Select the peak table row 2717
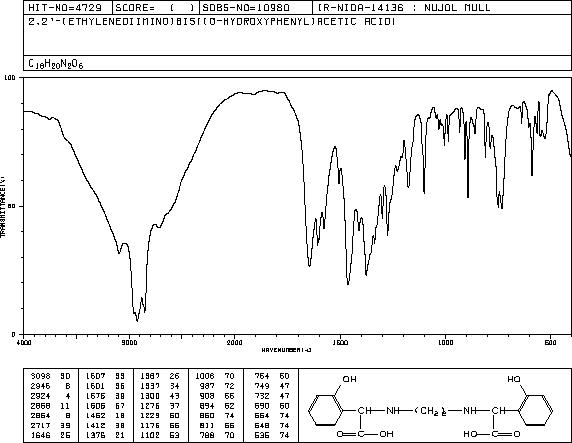The height and width of the screenshot is (443, 572). click(x=51, y=425)
